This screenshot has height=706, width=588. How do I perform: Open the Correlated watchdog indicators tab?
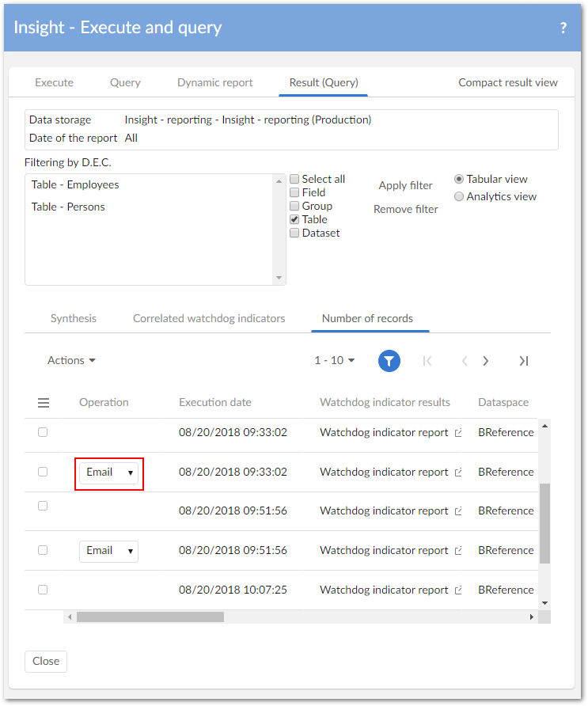click(x=209, y=318)
